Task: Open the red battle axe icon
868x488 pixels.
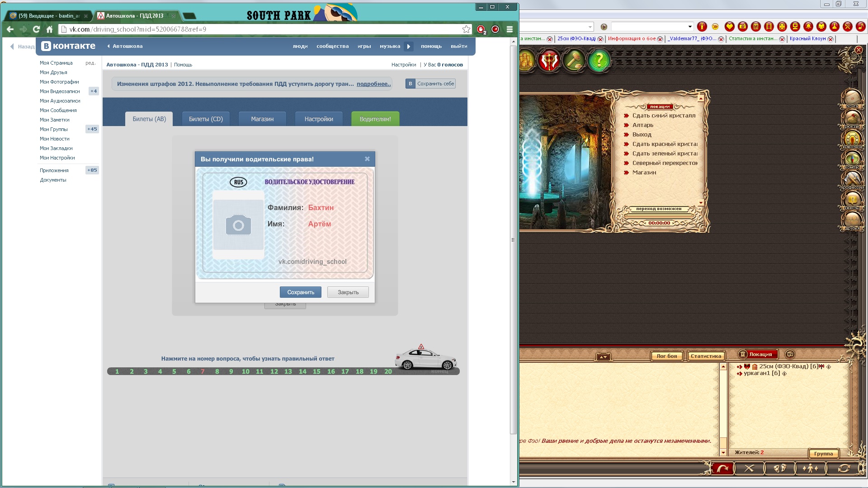Action: click(x=549, y=60)
